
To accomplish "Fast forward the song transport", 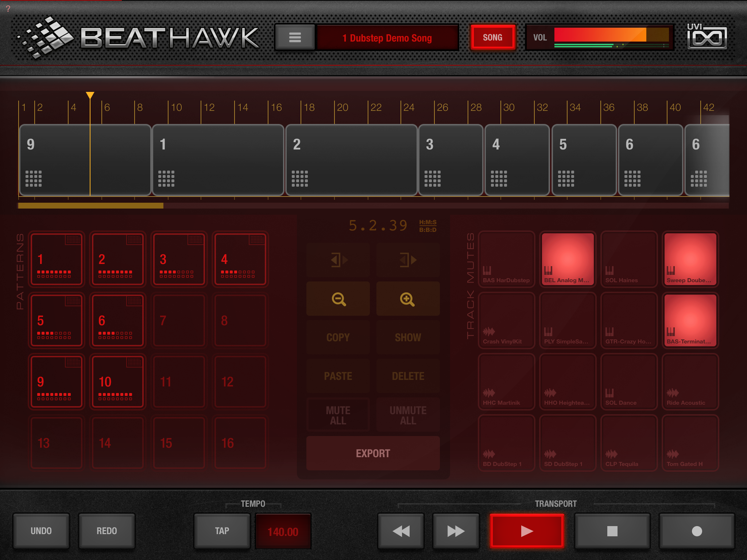I will [456, 531].
